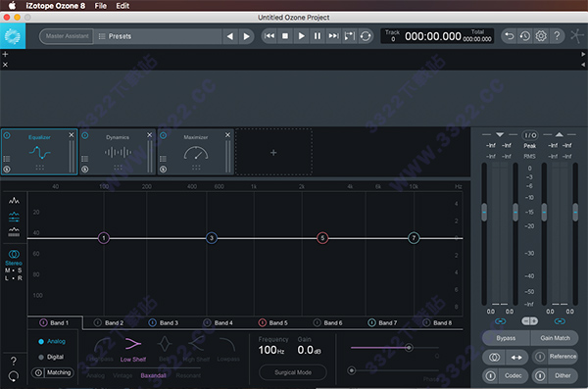Toggle Band 3 power
The width and height of the screenshot is (588, 389).
[152, 322]
